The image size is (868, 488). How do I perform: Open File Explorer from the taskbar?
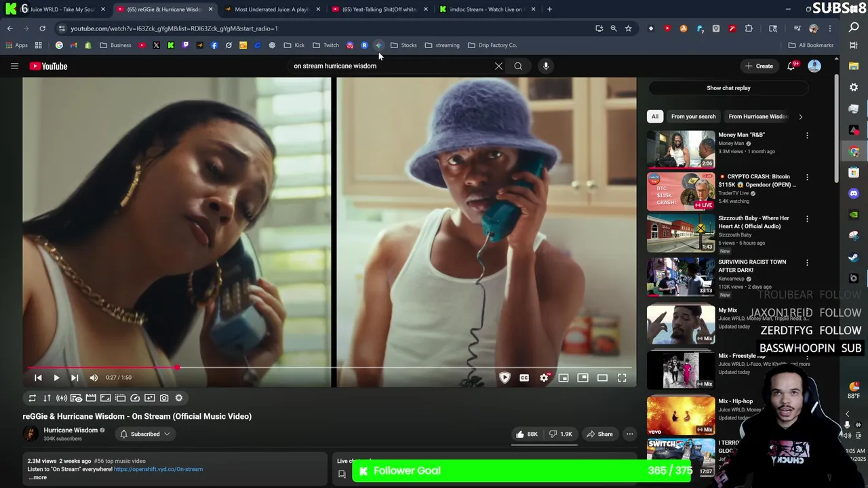854,66
